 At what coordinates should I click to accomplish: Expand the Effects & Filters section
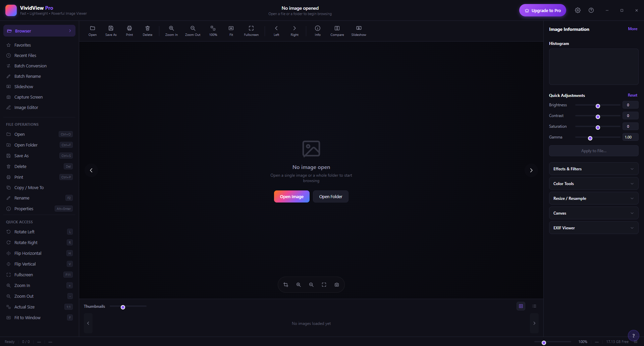594,169
